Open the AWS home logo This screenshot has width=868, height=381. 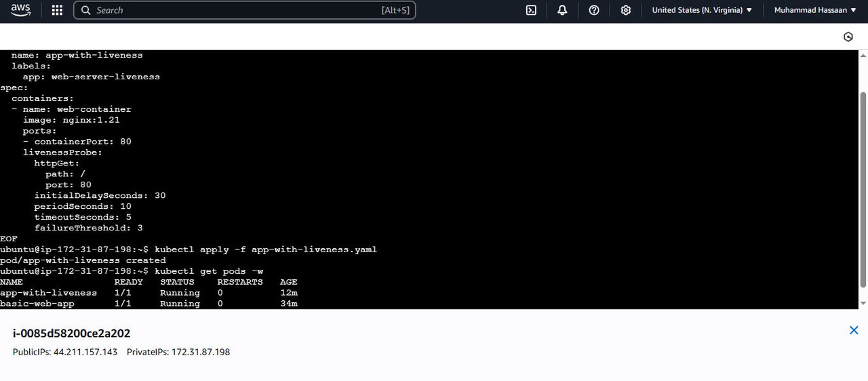[20, 10]
